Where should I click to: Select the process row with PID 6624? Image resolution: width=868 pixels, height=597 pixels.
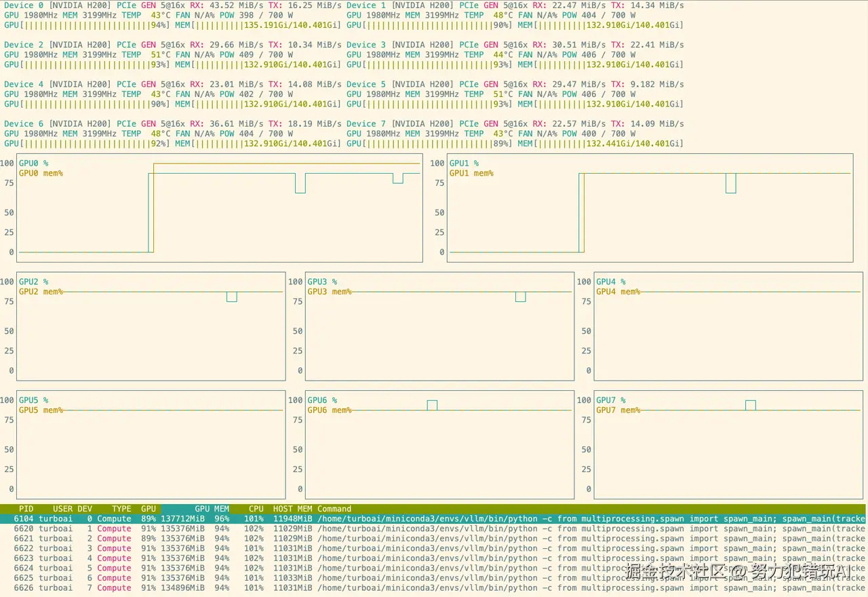click(x=434, y=568)
